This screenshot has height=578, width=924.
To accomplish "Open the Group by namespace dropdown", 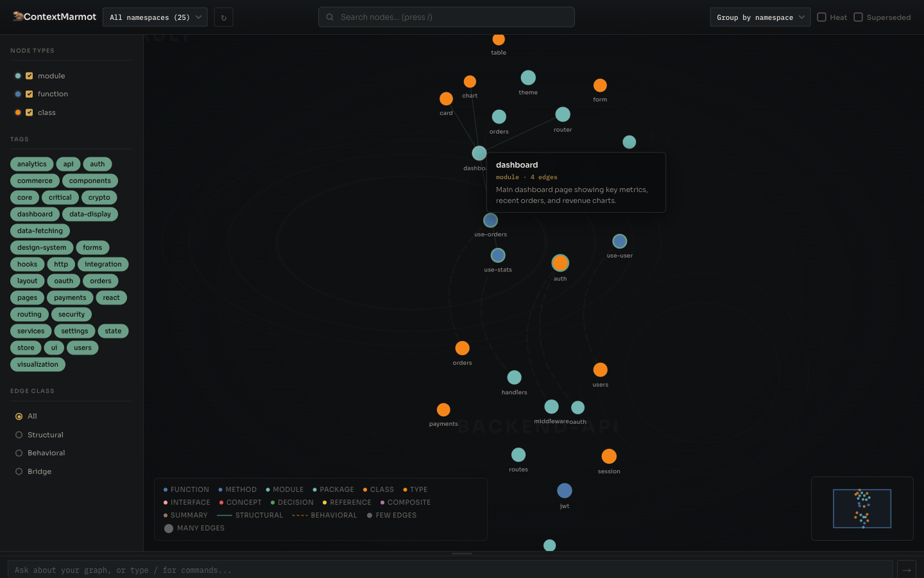I will tap(760, 17).
